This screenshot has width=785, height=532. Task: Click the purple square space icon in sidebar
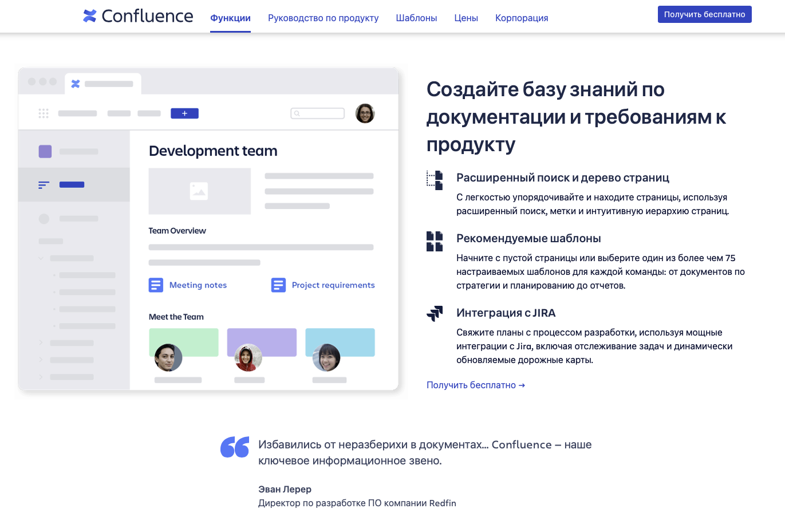click(45, 151)
